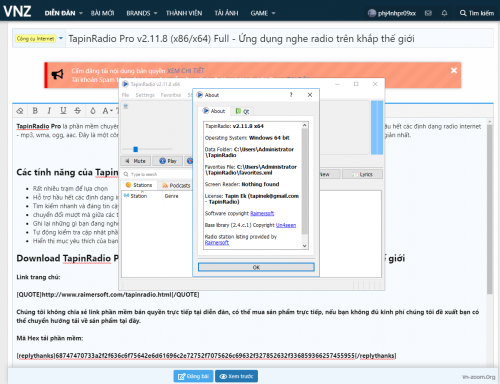Expand the GAME dropdown menu
500x384 pixels.
tap(263, 13)
